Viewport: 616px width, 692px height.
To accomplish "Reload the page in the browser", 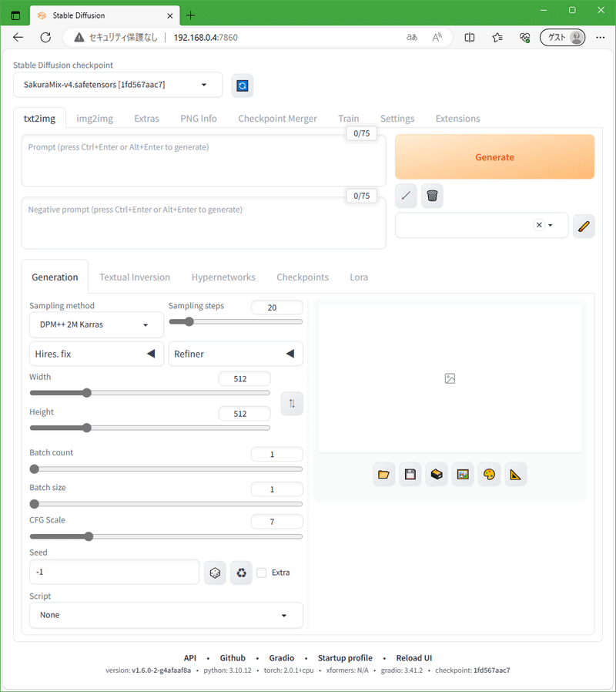I will click(45, 38).
